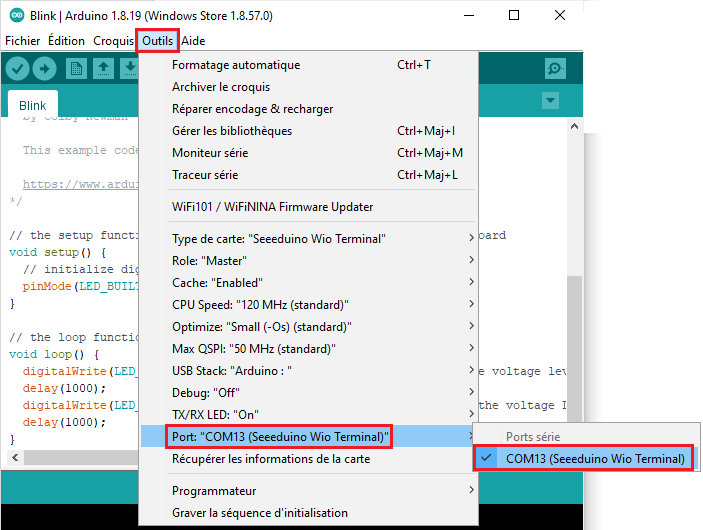The width and height of the screenshot is (703, 530).
Task: Expand TX/RX LED "On" submenu
Action: pos(308,414)
